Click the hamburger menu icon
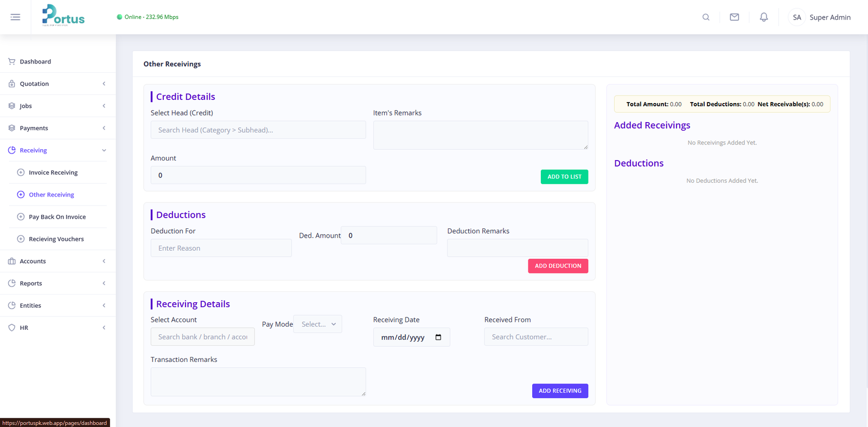 (15, 17)
